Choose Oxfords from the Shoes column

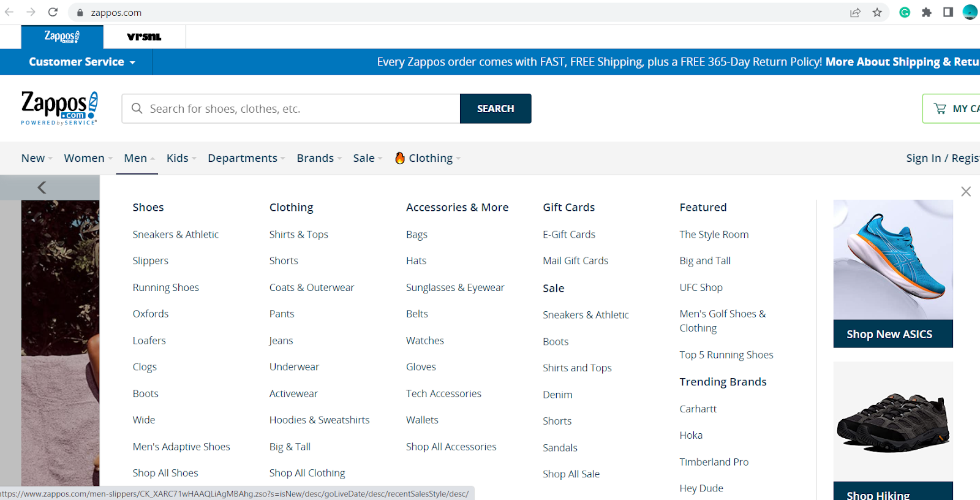(x=151, y=314)
